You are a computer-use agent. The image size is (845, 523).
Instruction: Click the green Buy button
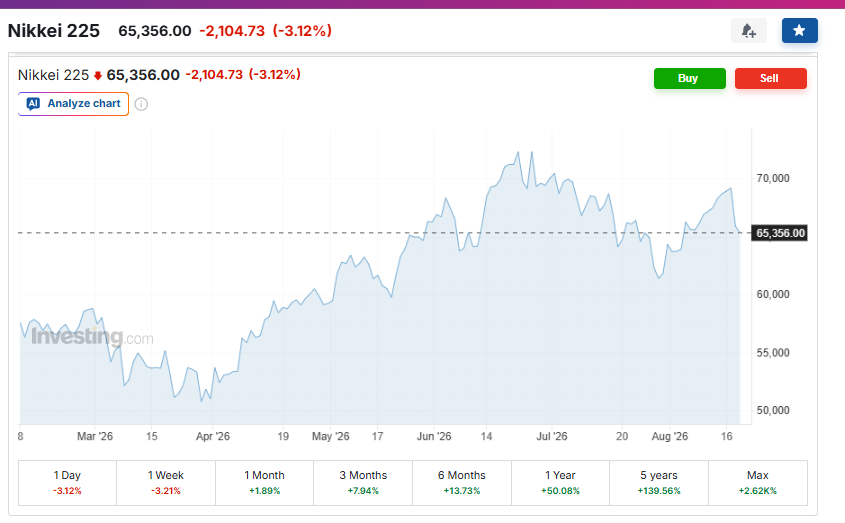[690, 78]
